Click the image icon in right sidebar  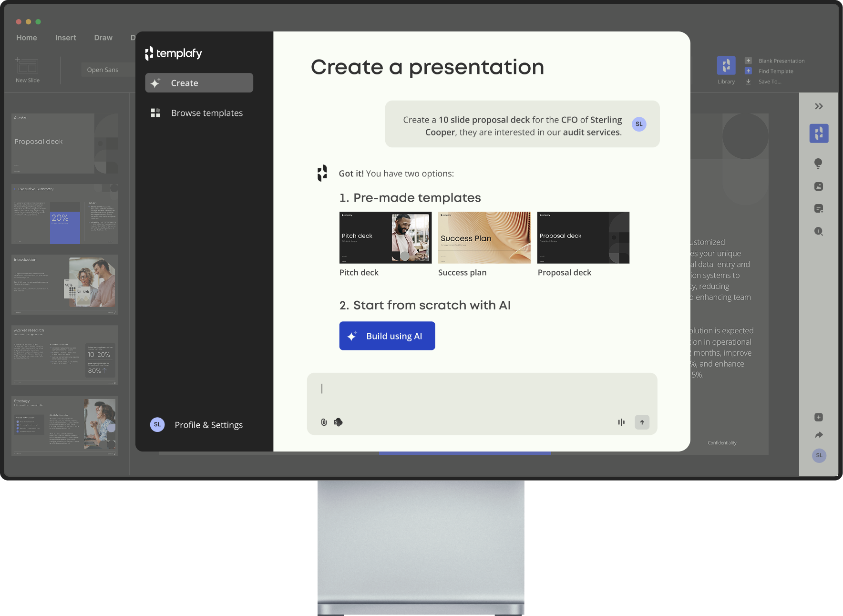[819, 186]
